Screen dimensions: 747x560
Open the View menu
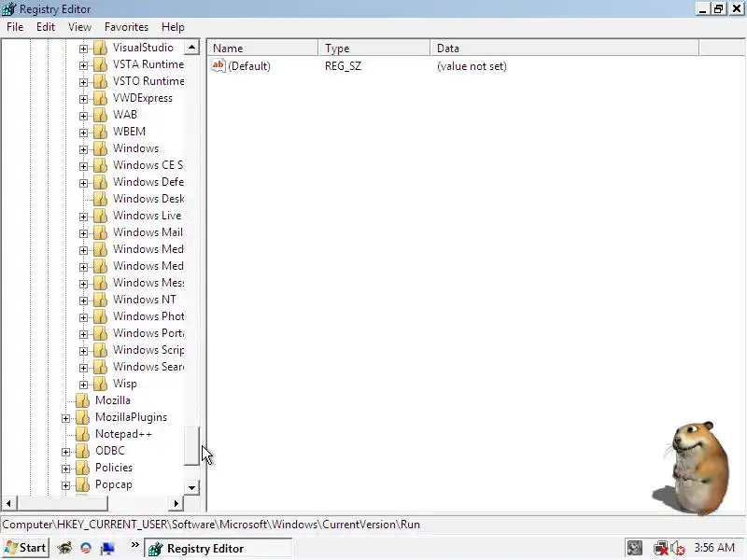click(x=79, y=27)
